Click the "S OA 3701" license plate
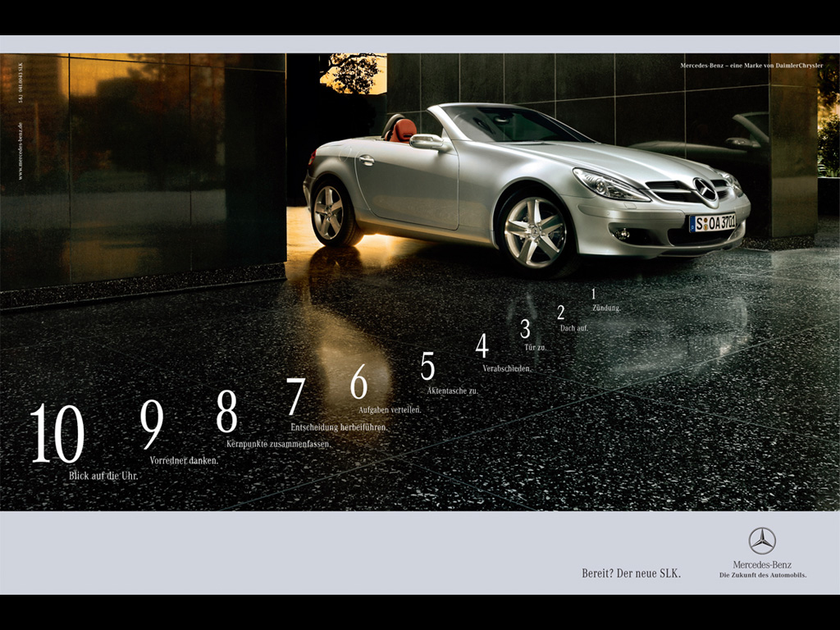The image size is (840, 630). (713, 222)
